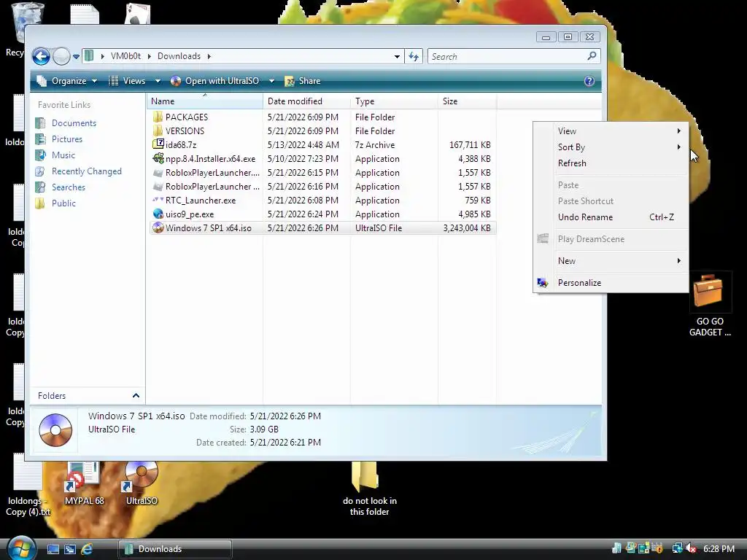Select the 'do not look in this folder' folder
Image resolution: width=747 pixels, height=560 pixels.
(x=370, y=489)
